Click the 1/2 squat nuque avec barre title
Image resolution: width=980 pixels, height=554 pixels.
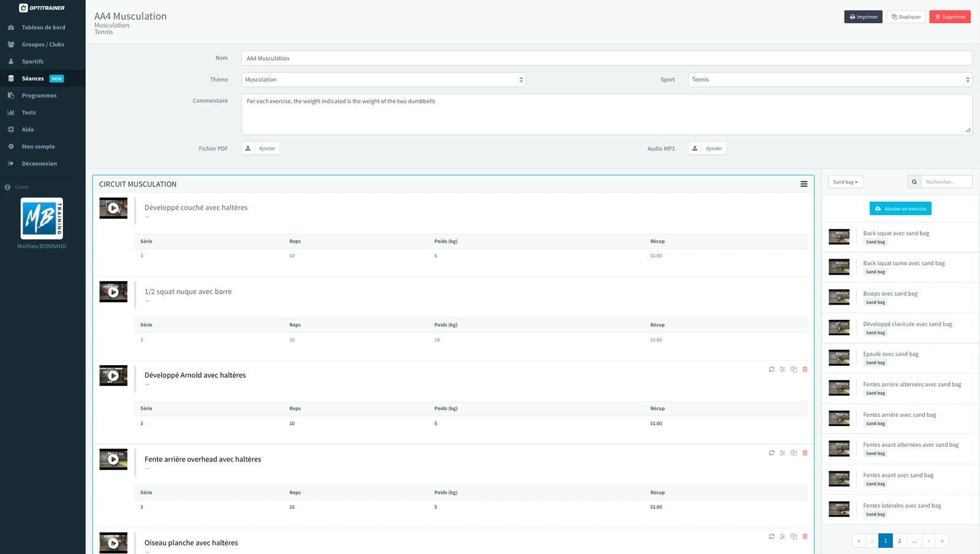188,292
